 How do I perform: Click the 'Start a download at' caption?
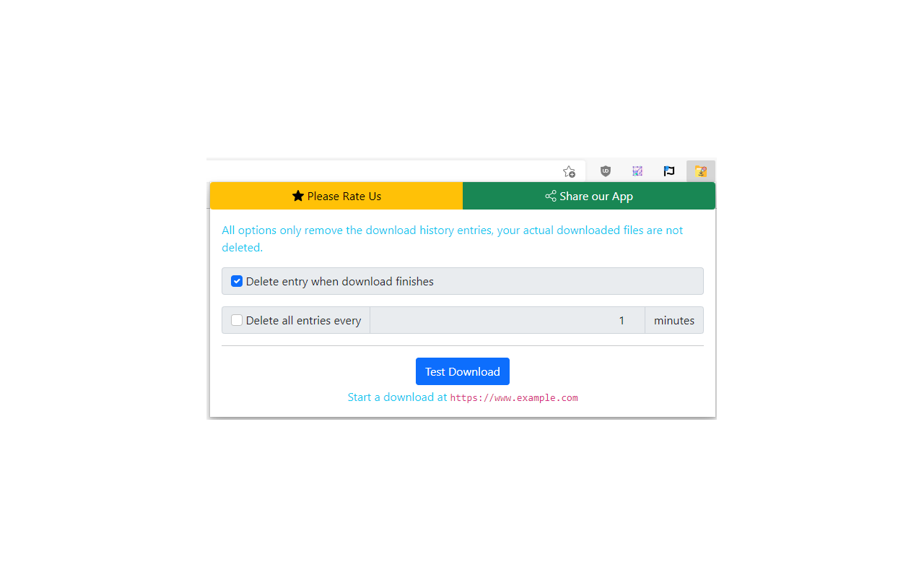coord(398,397)
